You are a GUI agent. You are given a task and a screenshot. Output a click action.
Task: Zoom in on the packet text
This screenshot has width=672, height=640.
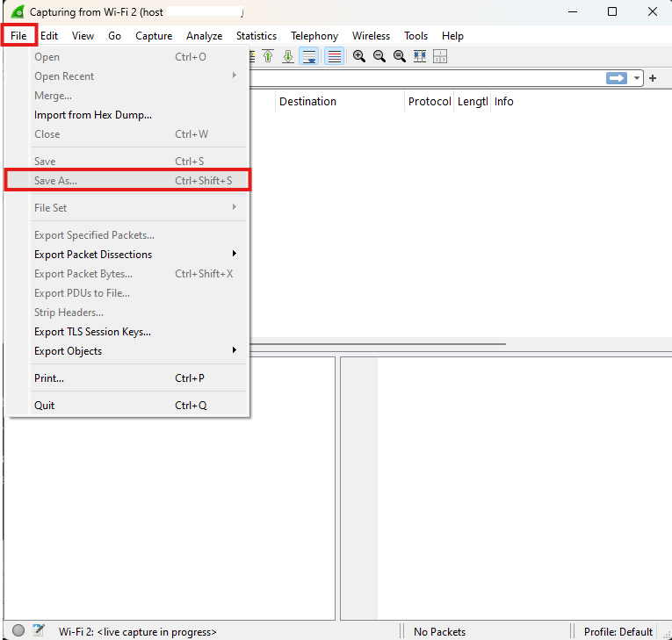pos(358,56)
